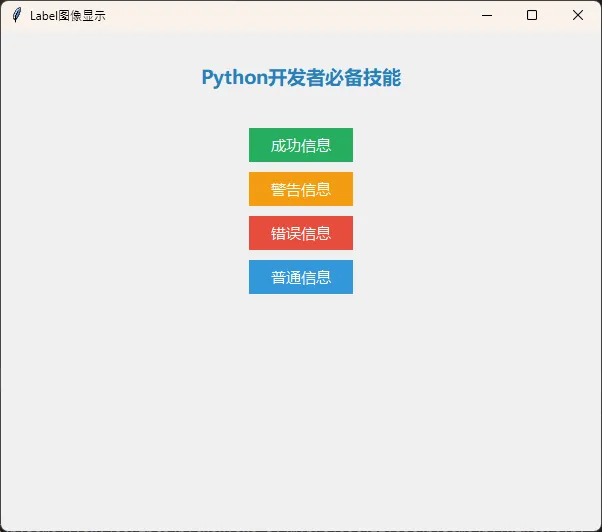
Task: Select the orange 警告信息 label
Action: coord(300,189)
